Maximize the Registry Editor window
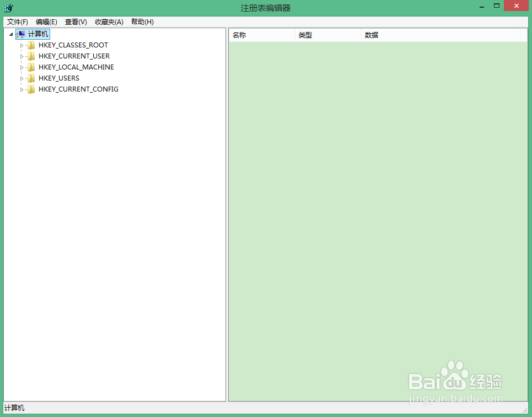Viewport: 532px width, 417px height. 497,6
